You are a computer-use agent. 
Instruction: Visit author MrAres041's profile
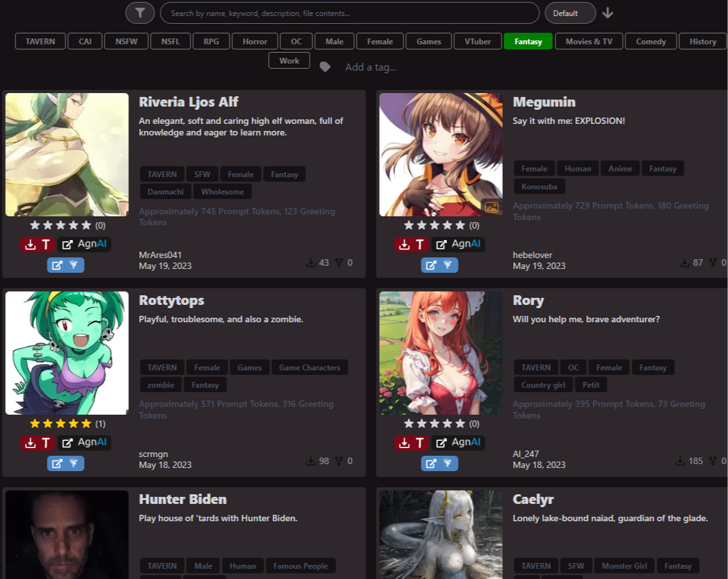pyautogui.click(x=160, y=255)
